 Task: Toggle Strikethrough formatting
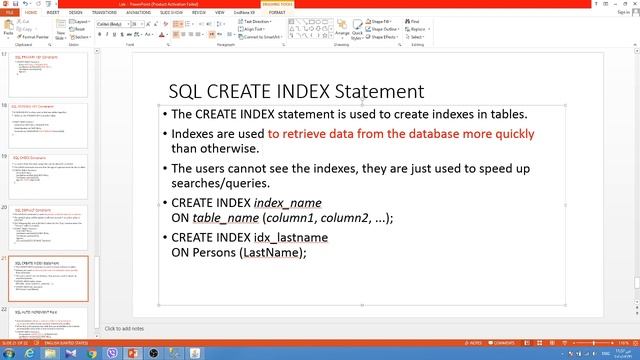tap(129, 35)
